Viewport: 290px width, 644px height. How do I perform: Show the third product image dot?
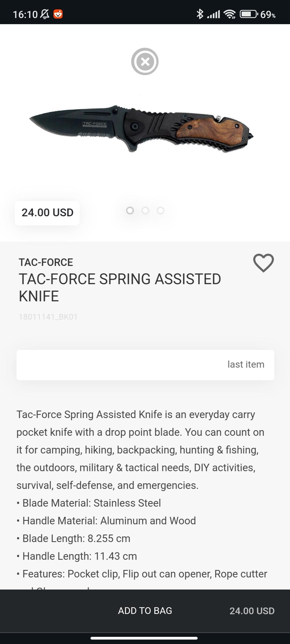coord(161,211)
